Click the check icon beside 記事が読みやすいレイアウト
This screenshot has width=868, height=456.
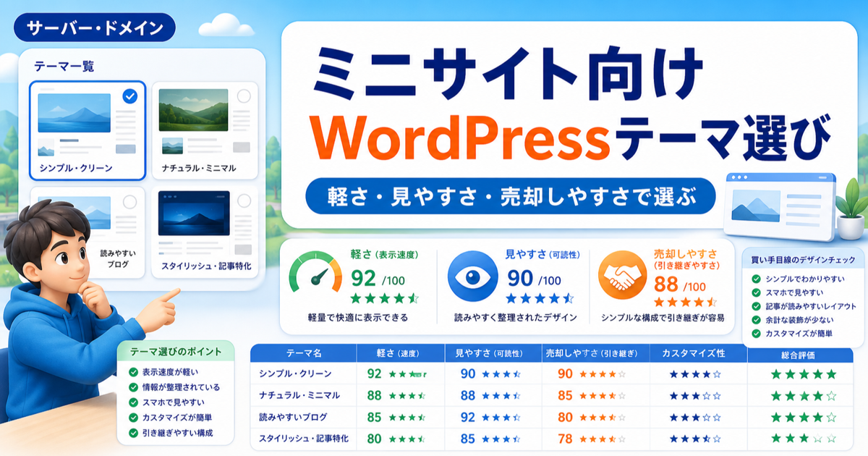coord(756,306)
